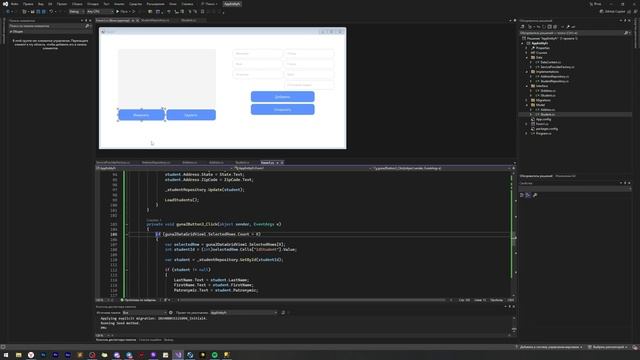Switch to the Error List bottom tab
The image size is (640, 360).
[150, 340]
